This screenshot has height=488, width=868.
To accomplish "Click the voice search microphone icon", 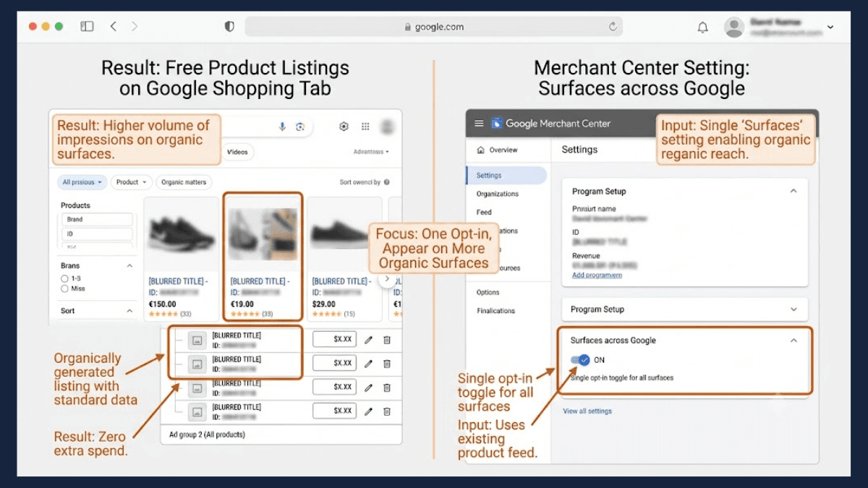I will click(x=283, y=127).
